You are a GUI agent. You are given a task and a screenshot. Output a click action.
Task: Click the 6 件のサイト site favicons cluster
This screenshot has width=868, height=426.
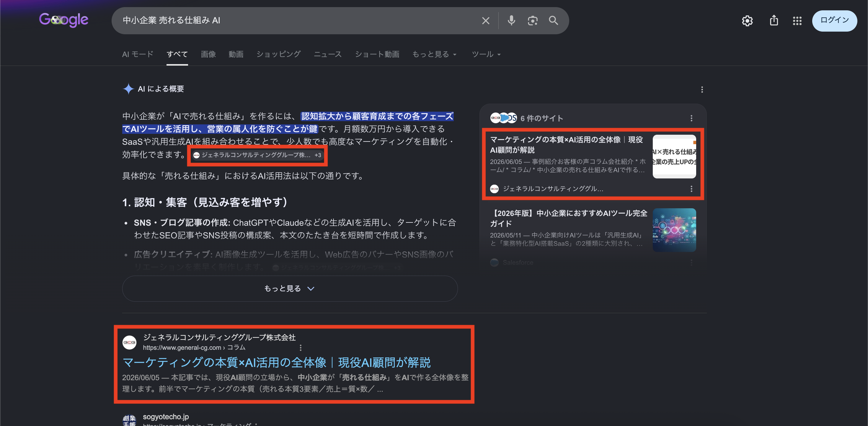tap(503, 118)
